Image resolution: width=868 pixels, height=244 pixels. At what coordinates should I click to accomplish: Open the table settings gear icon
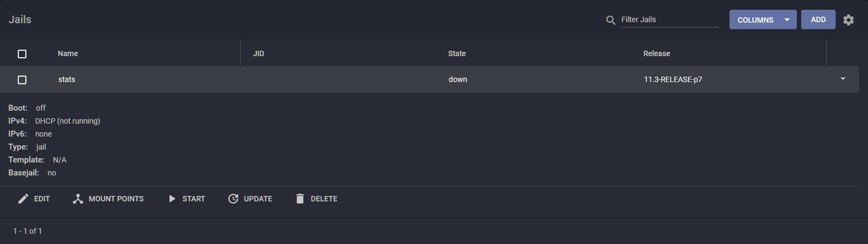point(849,20)
